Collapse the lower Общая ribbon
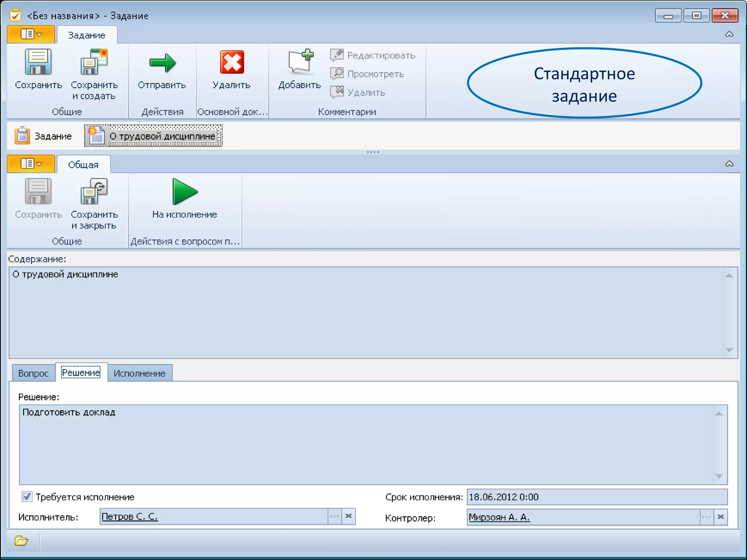This screenshot has height=560, width=747. (729, 164)
